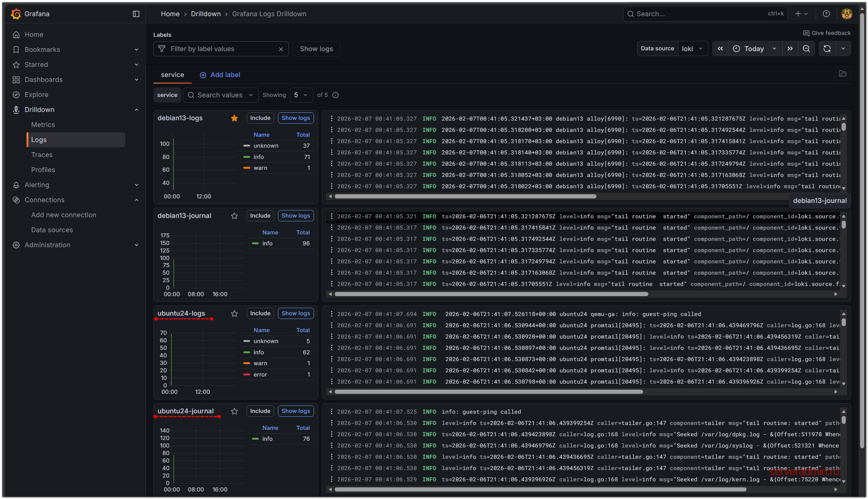Star the ubuntu24-logs service
Screen dimensions: 868x499
(x=234, y=314)
